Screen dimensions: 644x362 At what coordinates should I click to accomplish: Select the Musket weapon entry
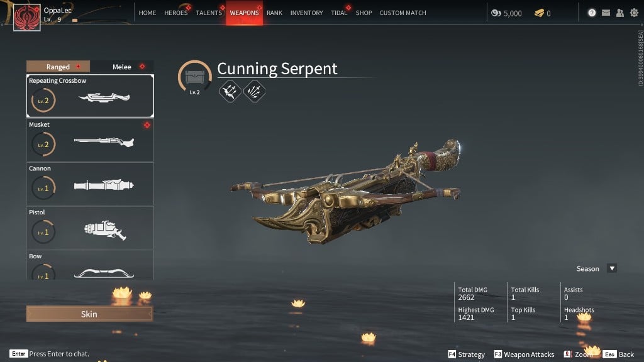pos(91,140)
